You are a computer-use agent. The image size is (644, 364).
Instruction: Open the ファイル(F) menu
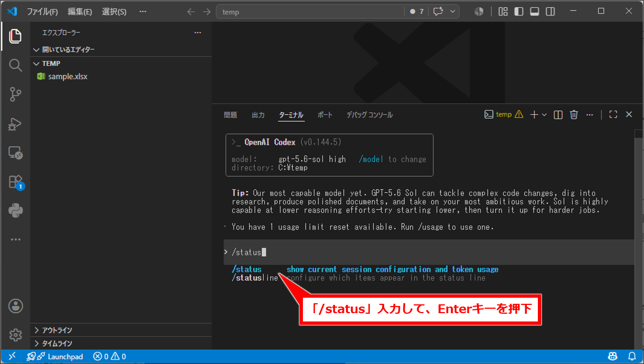tap(43, 12)
